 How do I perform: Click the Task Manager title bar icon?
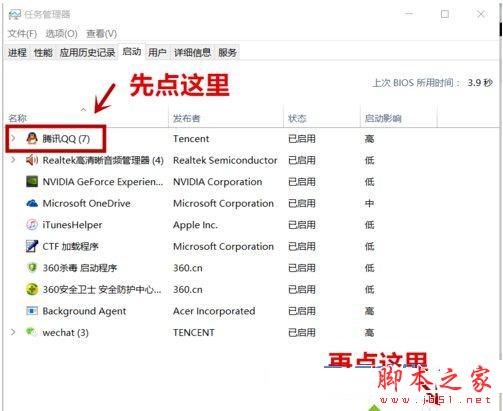pos(15,14)
